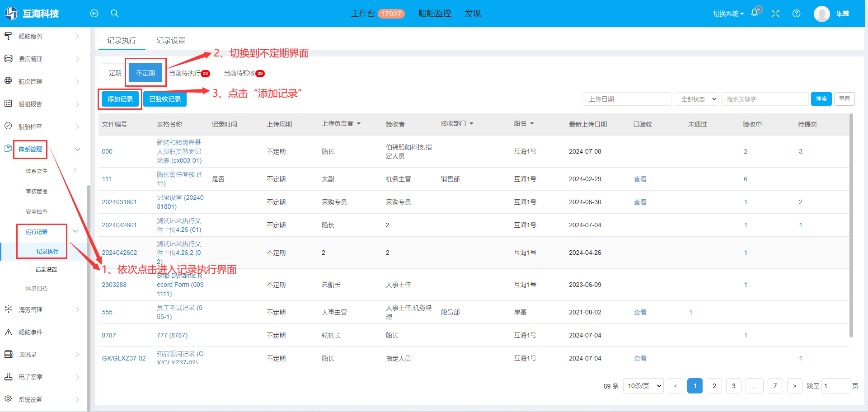The image size is (868, 412).
Task: Open form 员工考试记录 (555-1)
Action: 179,312
